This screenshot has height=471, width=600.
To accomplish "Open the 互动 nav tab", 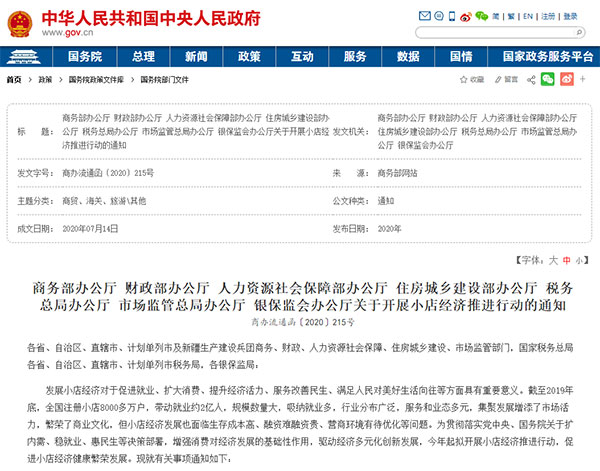I will 302,57.
